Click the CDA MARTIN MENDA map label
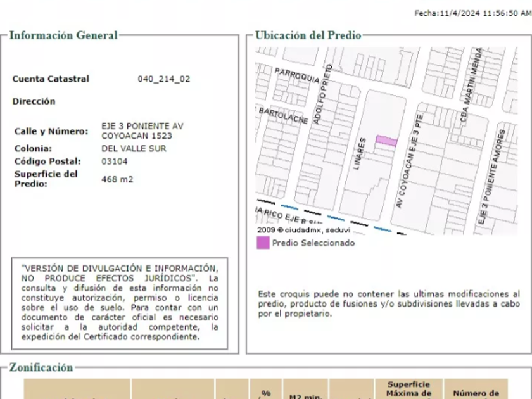 (x=471, y=85)
